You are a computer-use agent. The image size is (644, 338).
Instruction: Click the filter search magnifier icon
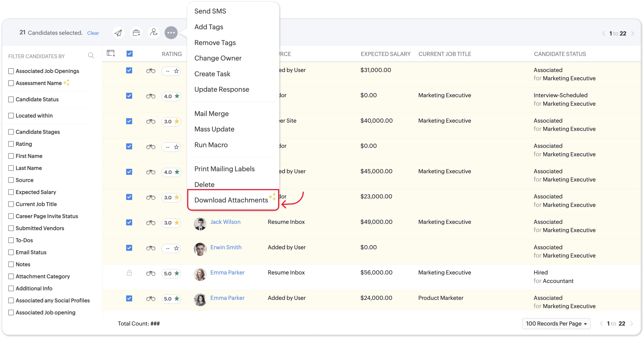pyautogui.click(x=91, y=56)
